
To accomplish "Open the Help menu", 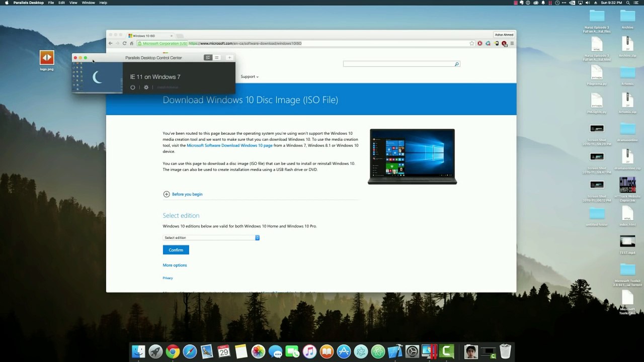I will (103, 3).
